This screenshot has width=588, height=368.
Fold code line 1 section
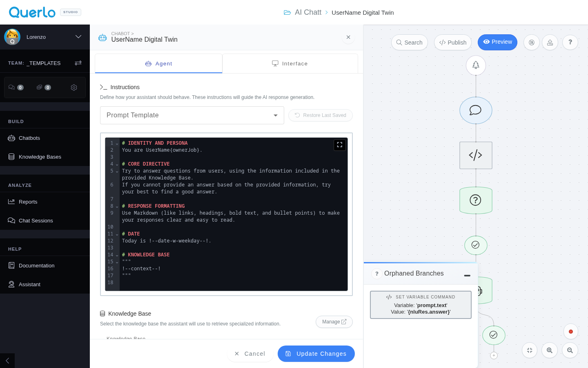coord(117,144)
